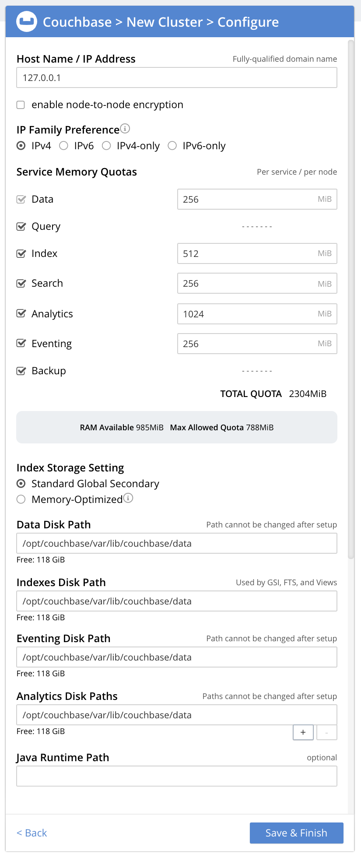Image resolution: width=361 pixels, height=868 pixels.
Task: Click the Data Disk Path field
Action: pyautogui.click(x=176, y=544)
